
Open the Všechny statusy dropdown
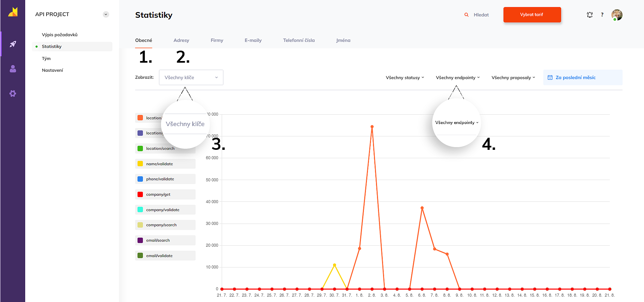pos(405,77)
